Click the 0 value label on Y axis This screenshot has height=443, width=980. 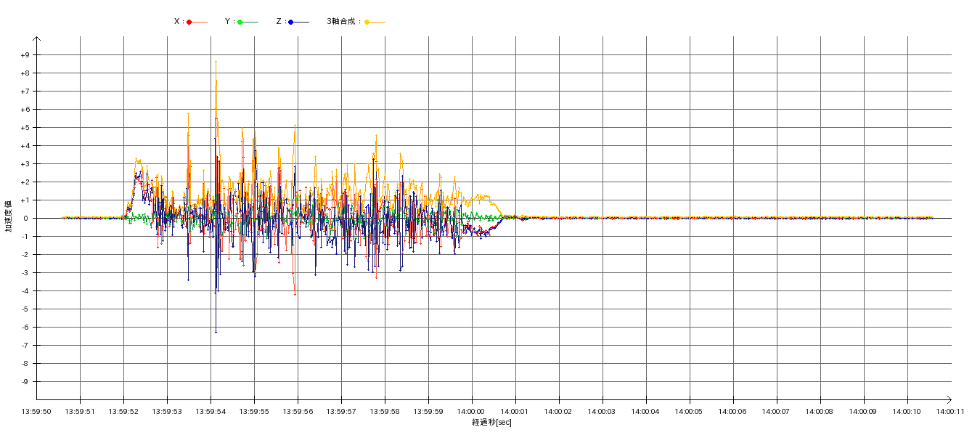[x=25, y=219]
